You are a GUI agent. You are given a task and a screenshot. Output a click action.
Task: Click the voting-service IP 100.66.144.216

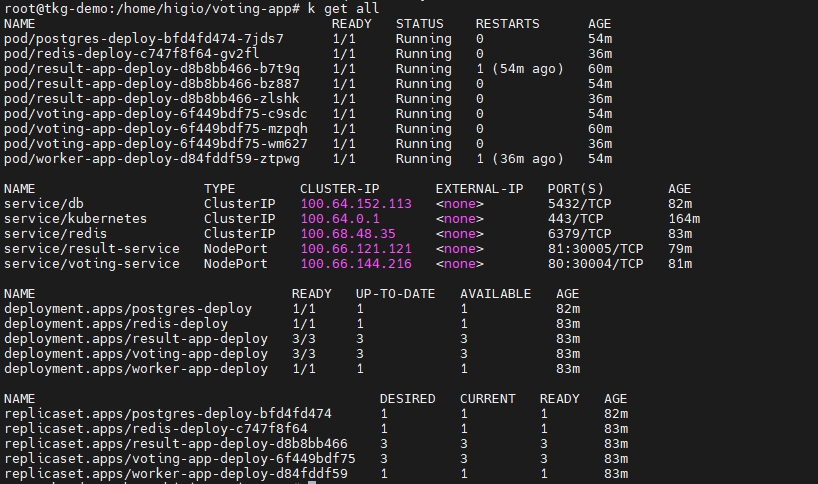tap(356, 263)
